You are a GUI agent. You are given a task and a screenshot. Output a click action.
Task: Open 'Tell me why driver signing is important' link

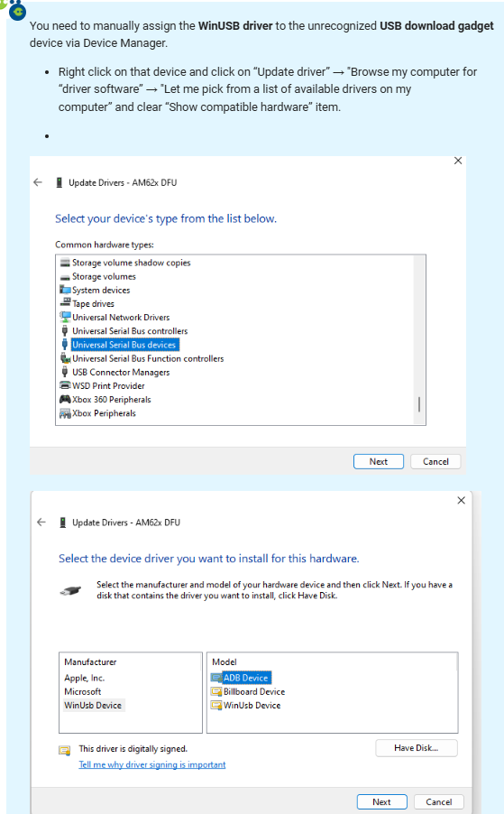[x=152, y=764]
